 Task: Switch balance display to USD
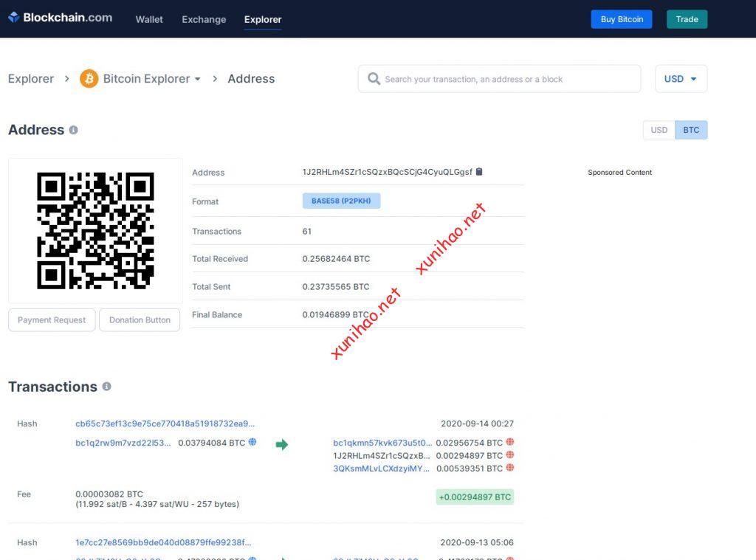659,130
